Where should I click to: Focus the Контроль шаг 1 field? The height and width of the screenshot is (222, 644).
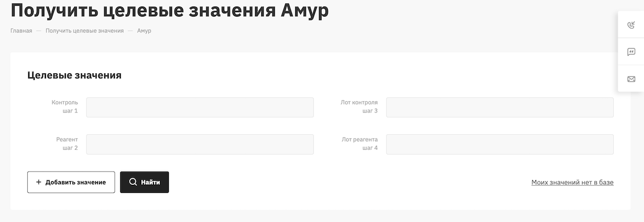[x=200, y=107]
